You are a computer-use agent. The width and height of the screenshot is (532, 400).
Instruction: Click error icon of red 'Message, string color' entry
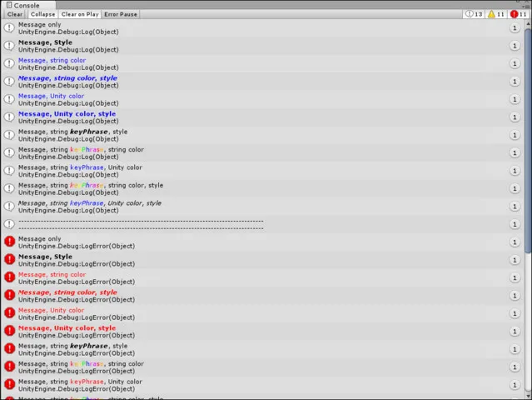tap(9, 277)
